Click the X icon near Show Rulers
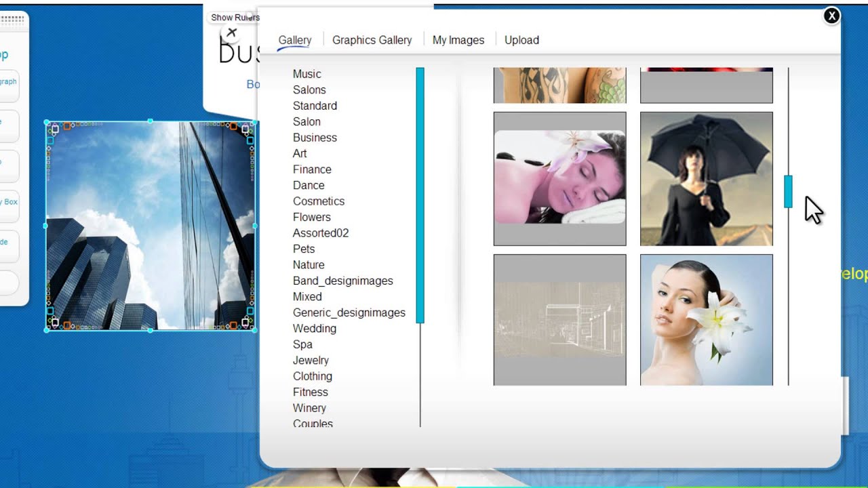 point(231,33)
